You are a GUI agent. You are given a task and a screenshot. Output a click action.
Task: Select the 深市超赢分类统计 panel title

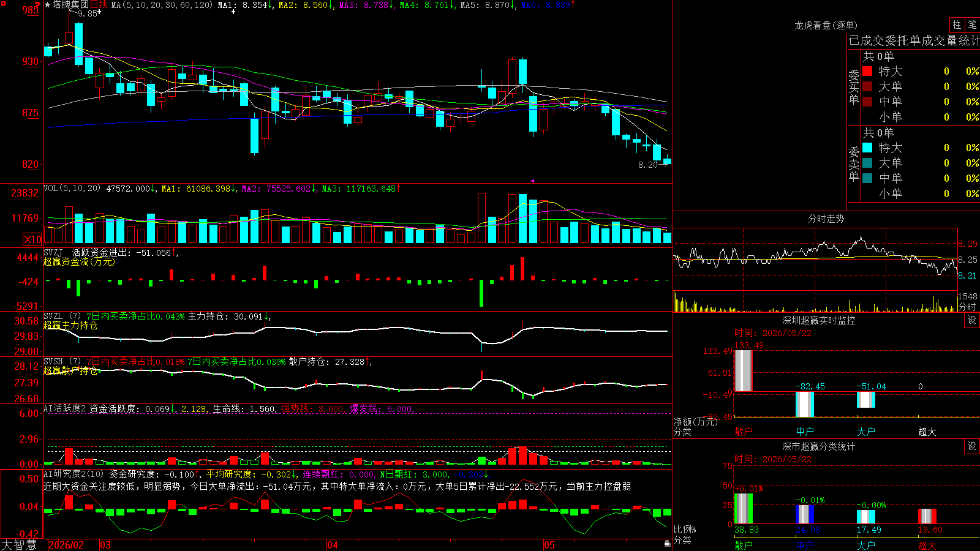pyautogui.click(x=819, y=446)
